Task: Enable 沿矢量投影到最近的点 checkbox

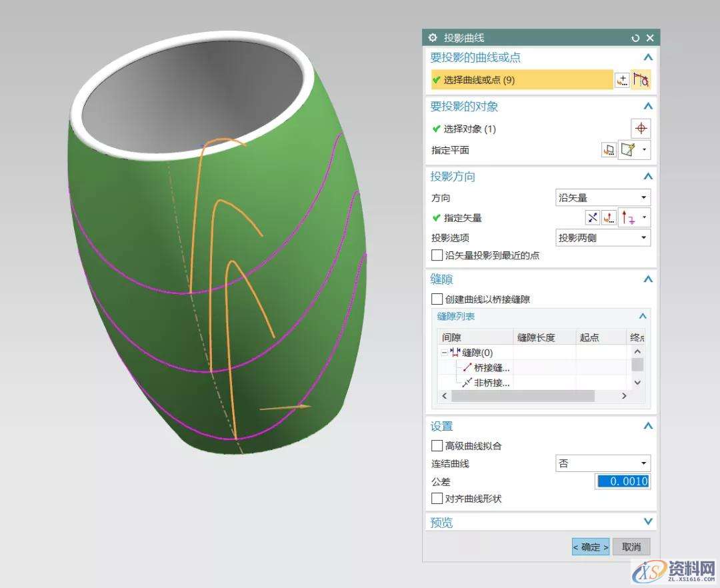Action: click(x=437, y=255)
